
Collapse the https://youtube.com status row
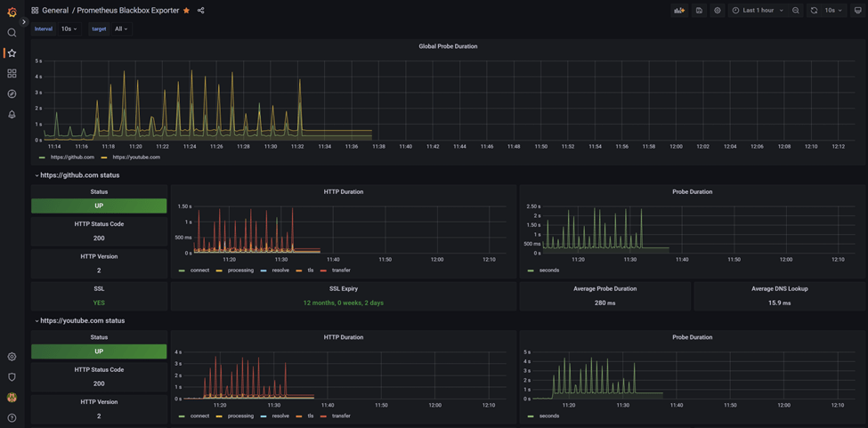[82, 320]
